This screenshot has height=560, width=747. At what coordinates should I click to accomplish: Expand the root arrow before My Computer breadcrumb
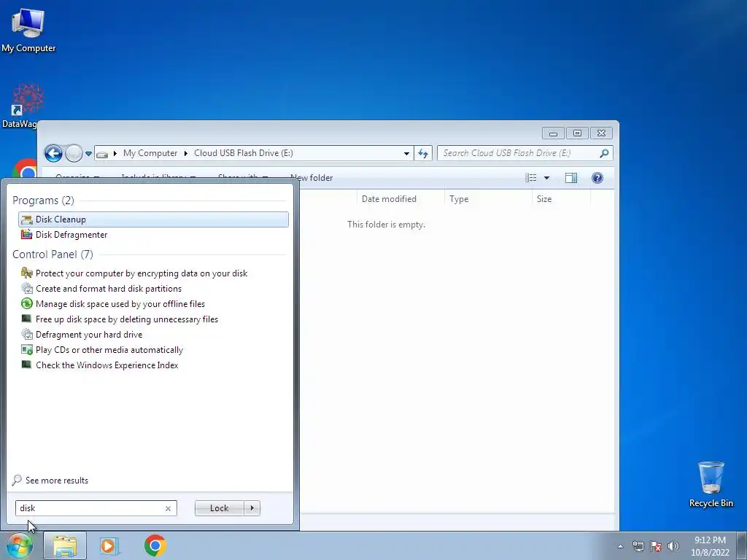[115, 153]
